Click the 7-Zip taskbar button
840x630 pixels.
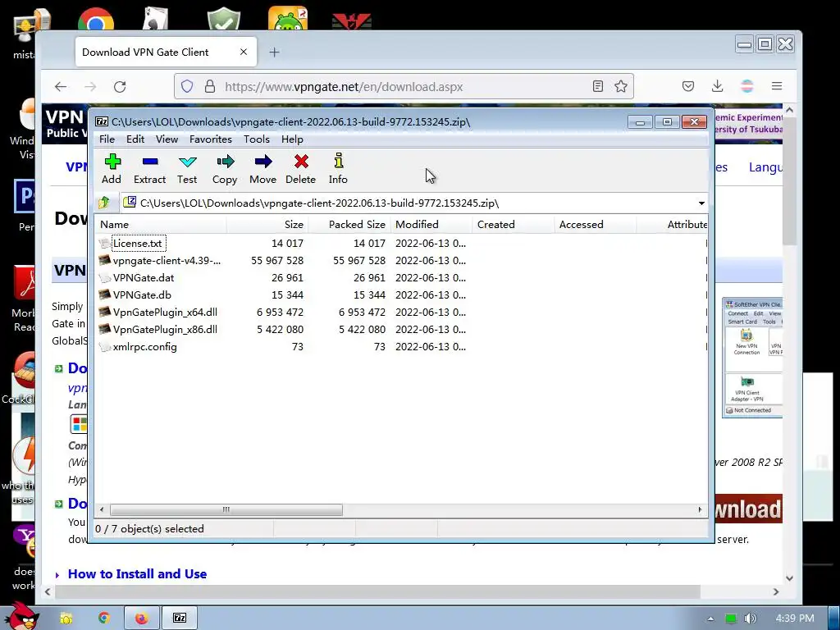click(180, 619)
